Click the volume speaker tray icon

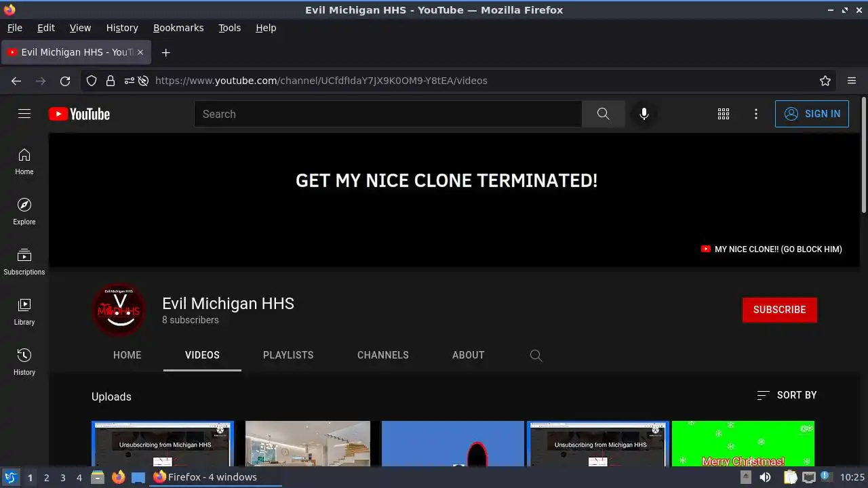point(765,477)
